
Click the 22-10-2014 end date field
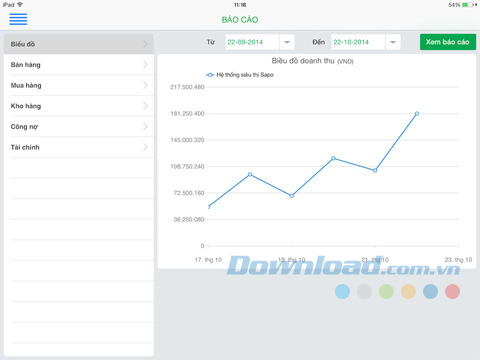[x=358, y=42]
